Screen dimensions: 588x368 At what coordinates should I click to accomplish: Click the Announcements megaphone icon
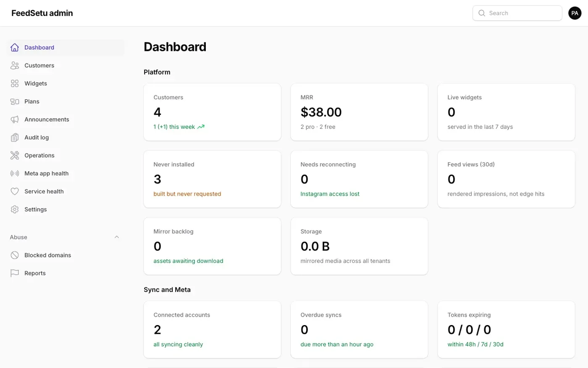(x=15, y=119)
